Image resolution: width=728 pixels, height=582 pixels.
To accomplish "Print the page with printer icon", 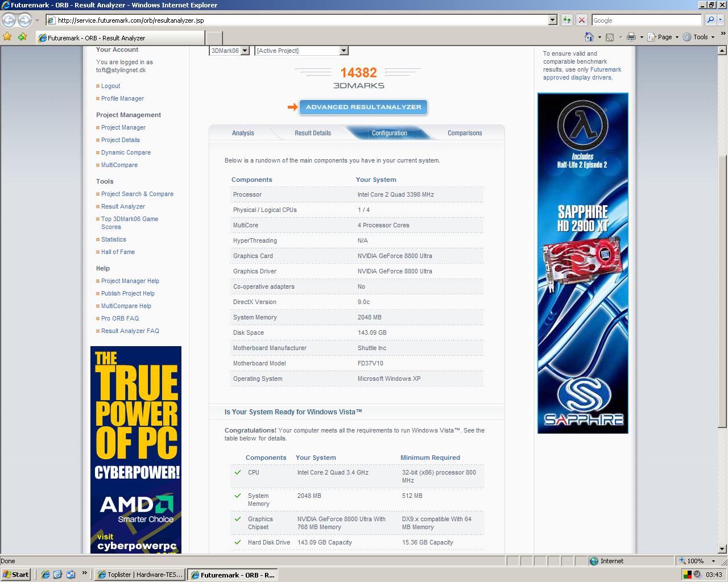I will tap(631, 37).
